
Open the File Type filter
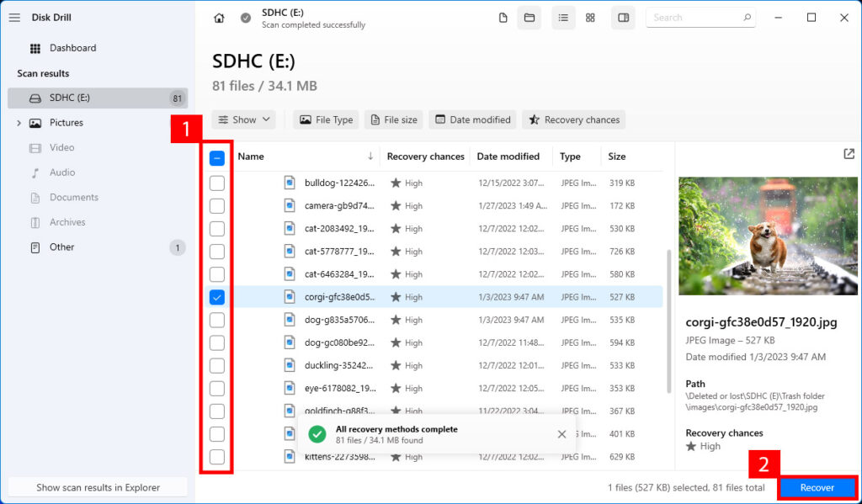coord(326,119)
